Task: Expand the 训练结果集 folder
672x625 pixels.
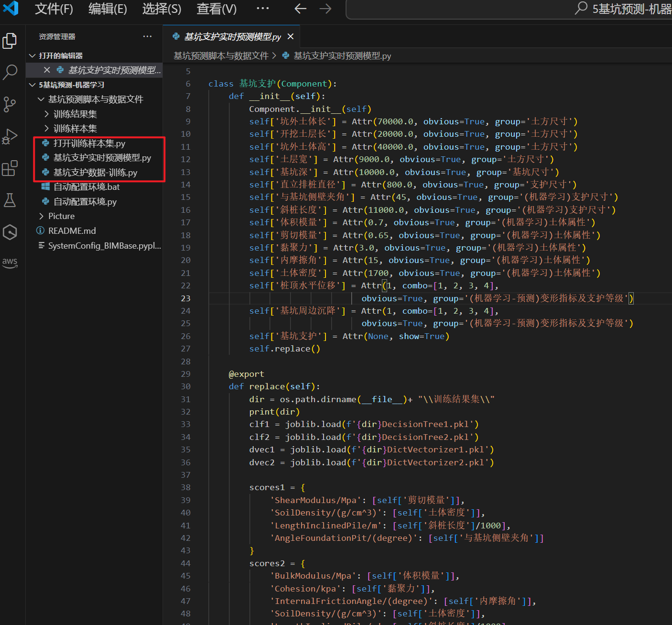Action: coord(75,114)
